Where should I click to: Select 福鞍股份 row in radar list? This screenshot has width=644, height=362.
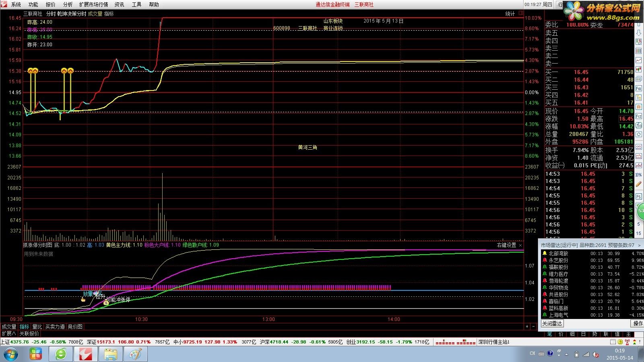click(592, 267)
